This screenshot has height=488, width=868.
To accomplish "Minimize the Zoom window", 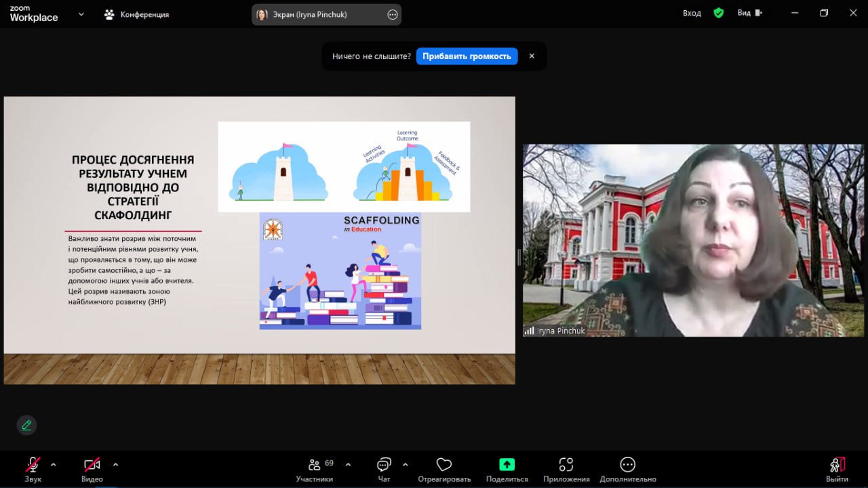I will [x=793, y=13].
